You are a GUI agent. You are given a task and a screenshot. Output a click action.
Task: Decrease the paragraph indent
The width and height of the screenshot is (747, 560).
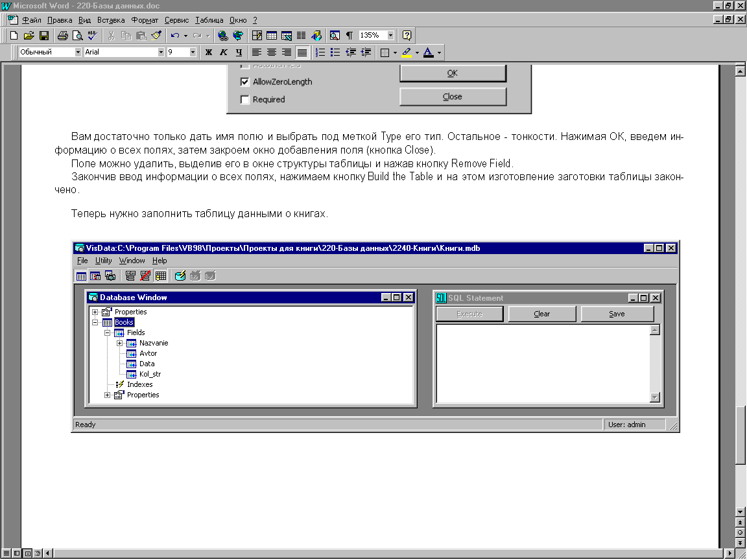coord(351,52)
